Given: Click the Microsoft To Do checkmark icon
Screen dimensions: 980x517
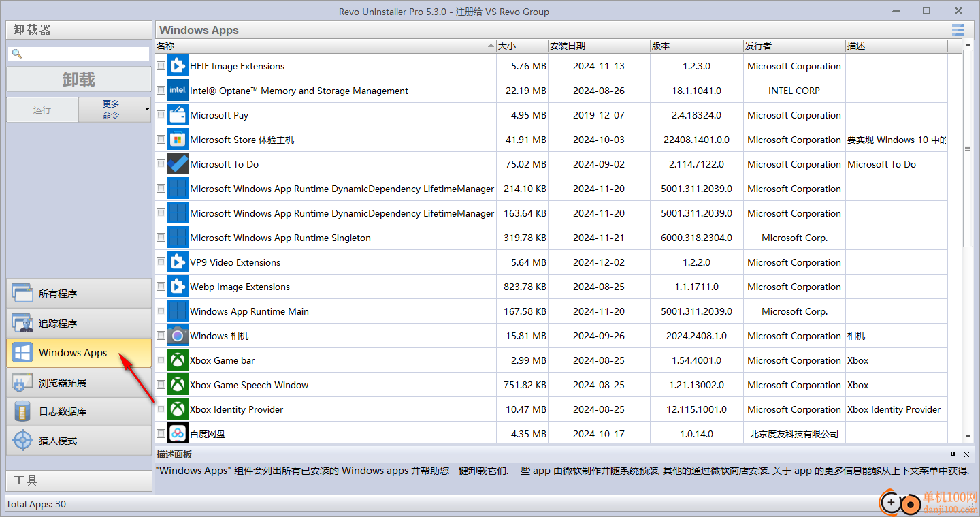Looking at the screenshot, I should click(x=177, y=164).
